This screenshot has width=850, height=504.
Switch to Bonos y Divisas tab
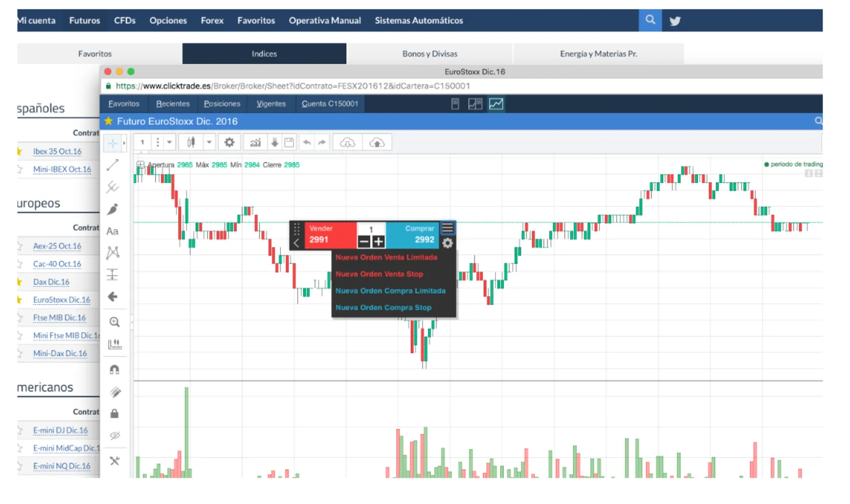click(430, 54)
